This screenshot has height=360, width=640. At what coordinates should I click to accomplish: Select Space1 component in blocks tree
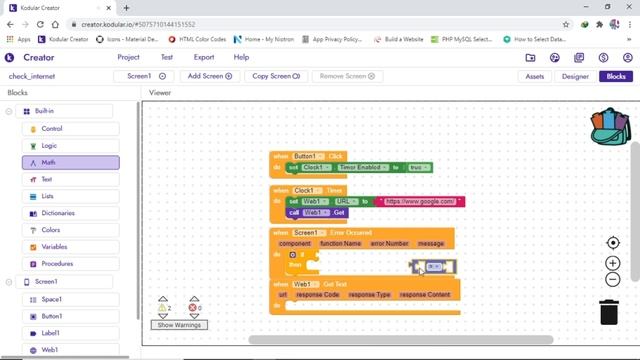coord(71,299)
